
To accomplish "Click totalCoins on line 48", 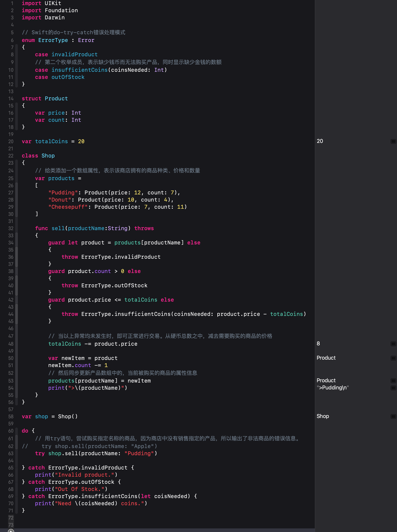I will point(65,344).
